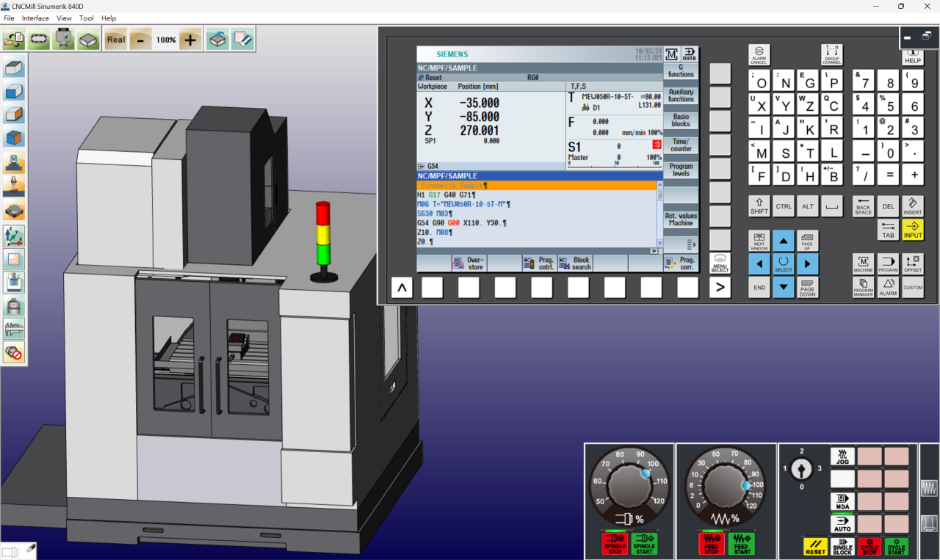Click the program list scroll-right arrow
The image size is (940, 560).
coord(654,251)
